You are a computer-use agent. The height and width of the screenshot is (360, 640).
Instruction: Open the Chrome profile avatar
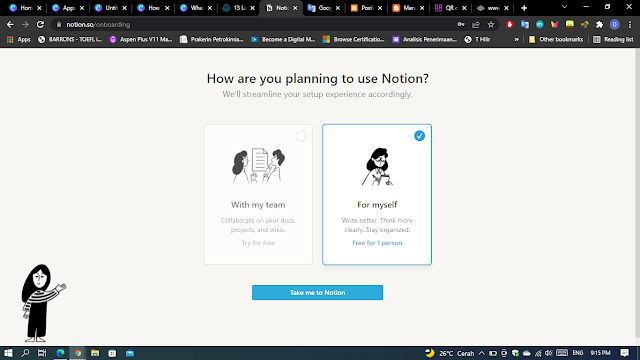614,24
